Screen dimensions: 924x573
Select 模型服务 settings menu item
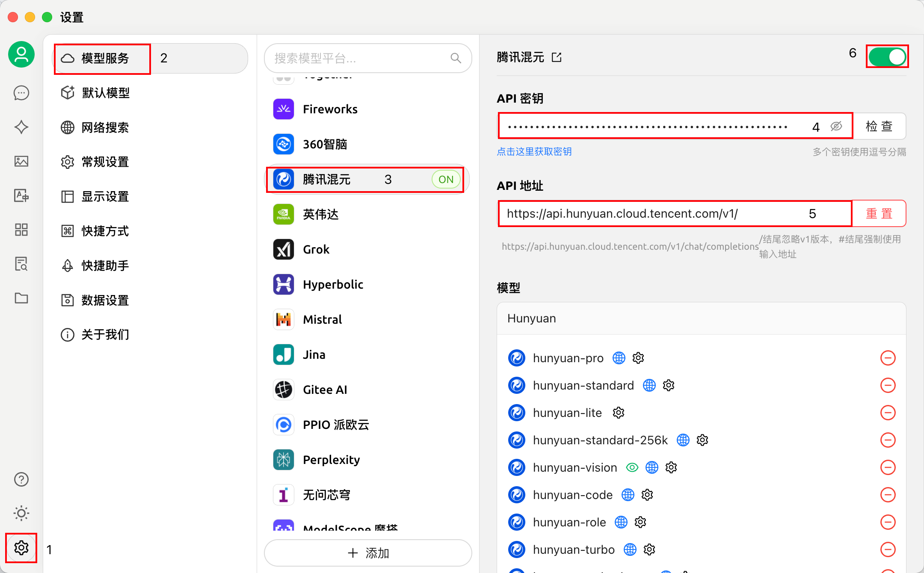150,58
